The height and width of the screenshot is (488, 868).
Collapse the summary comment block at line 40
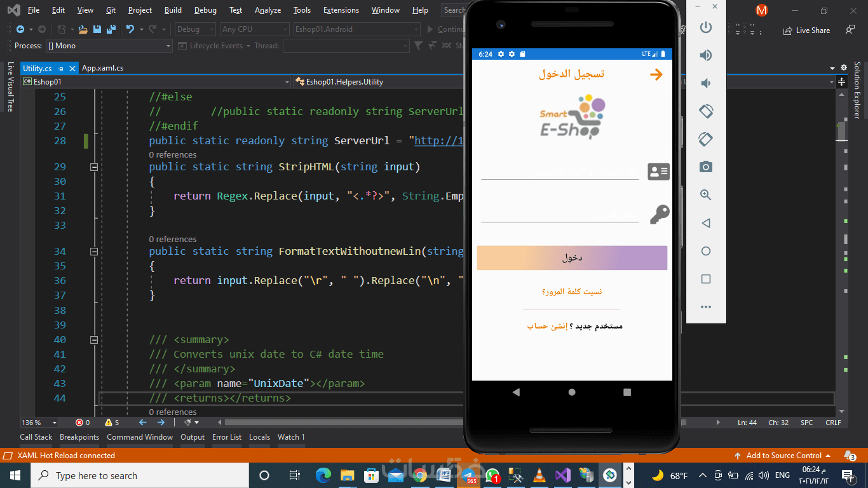(94, 339)
